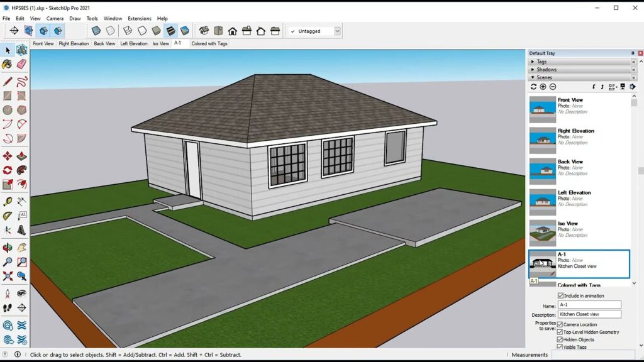644x362 pixels.
Task: Toggle the Camera Location checkbox
Action: pyautogui.click(x=560, y=324)
